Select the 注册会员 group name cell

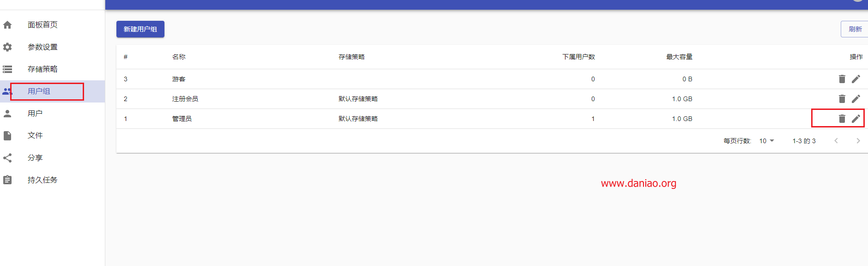(185, 99)
